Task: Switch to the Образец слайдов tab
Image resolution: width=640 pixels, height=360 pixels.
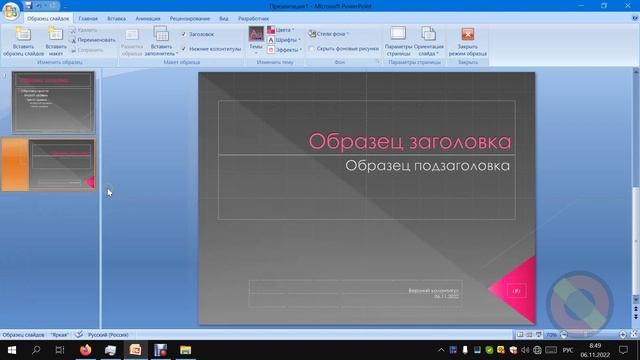Action: (48, 18)
